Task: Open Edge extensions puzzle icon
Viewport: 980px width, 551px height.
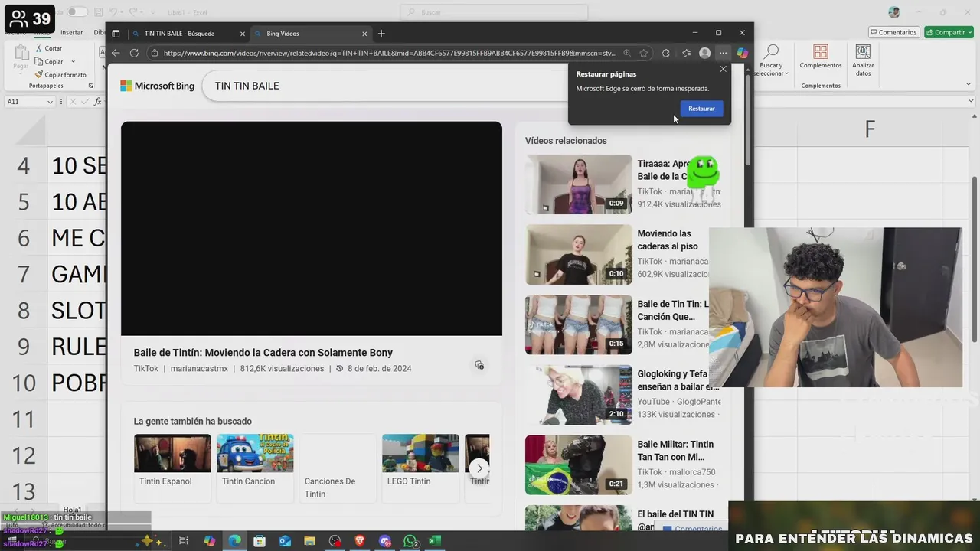Action: click(x=665, y=54)
